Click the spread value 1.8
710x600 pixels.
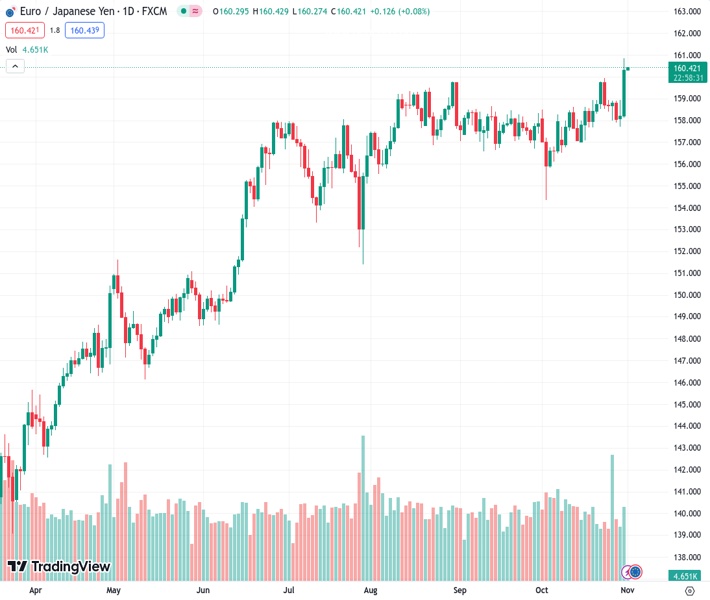click(x=55, y=30)
